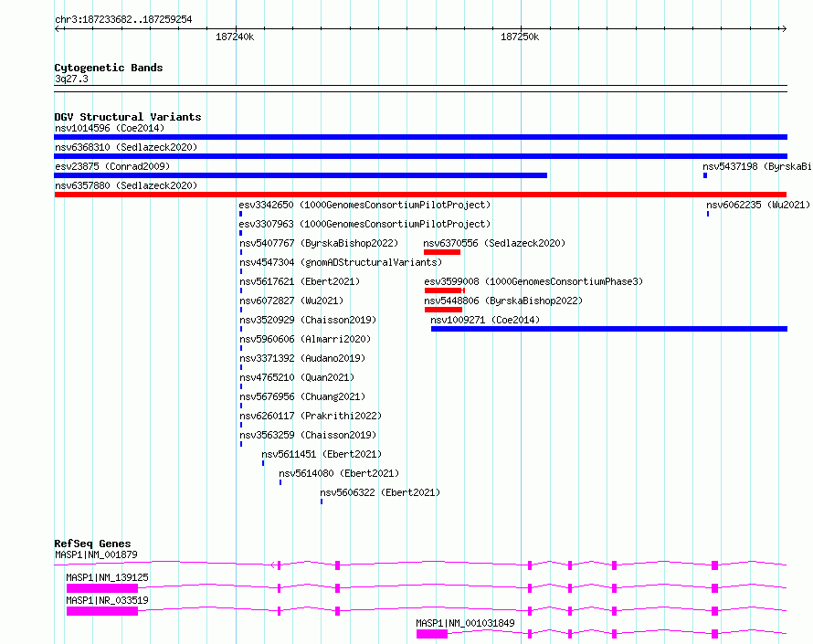Open transcript MASP1|NM_139125

(x=107, y=577)
